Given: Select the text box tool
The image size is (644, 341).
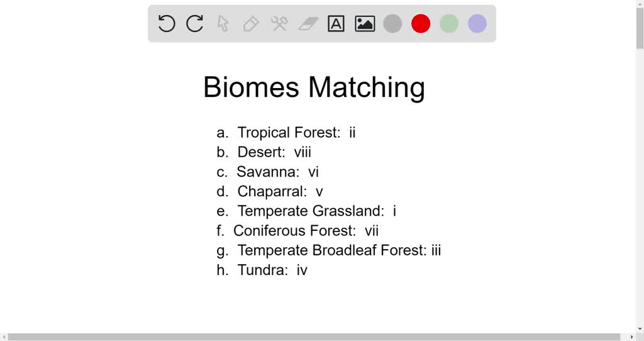Looking at the screenshot, I should [336, 24].
